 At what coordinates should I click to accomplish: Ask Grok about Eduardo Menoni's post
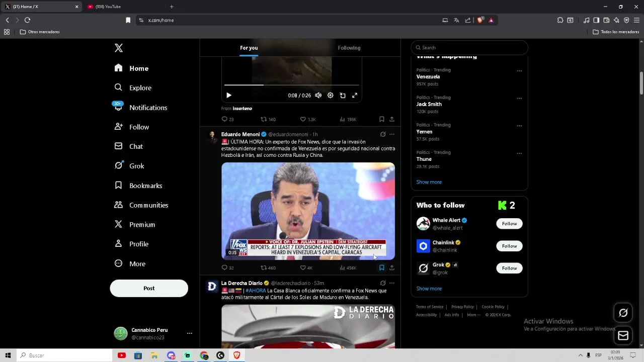[x=383, y=134]
